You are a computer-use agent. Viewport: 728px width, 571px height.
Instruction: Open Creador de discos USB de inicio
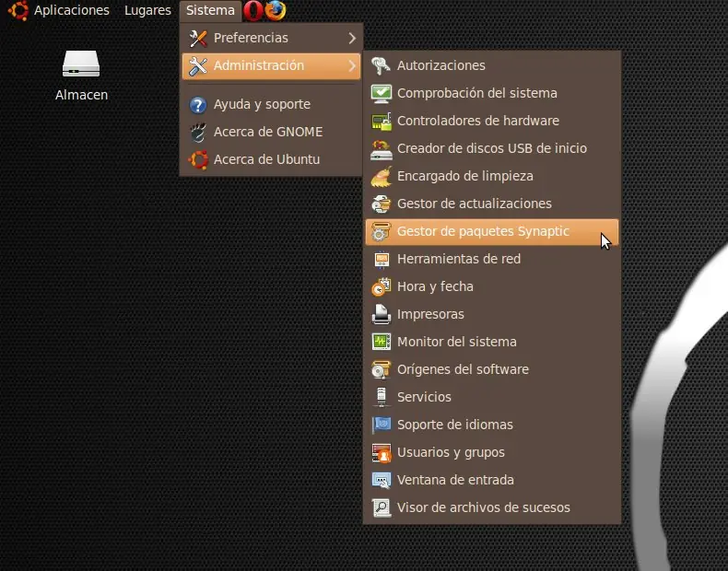point(492,148)
